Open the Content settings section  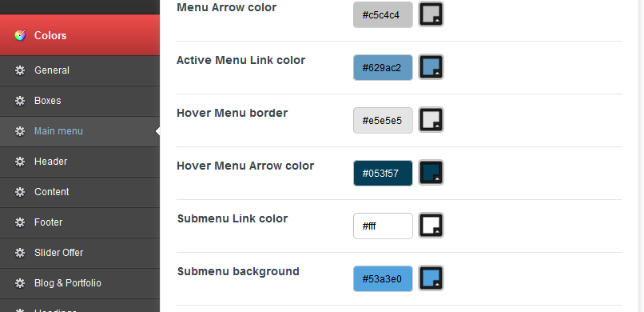pyautogui.click(x=80, y=192)
